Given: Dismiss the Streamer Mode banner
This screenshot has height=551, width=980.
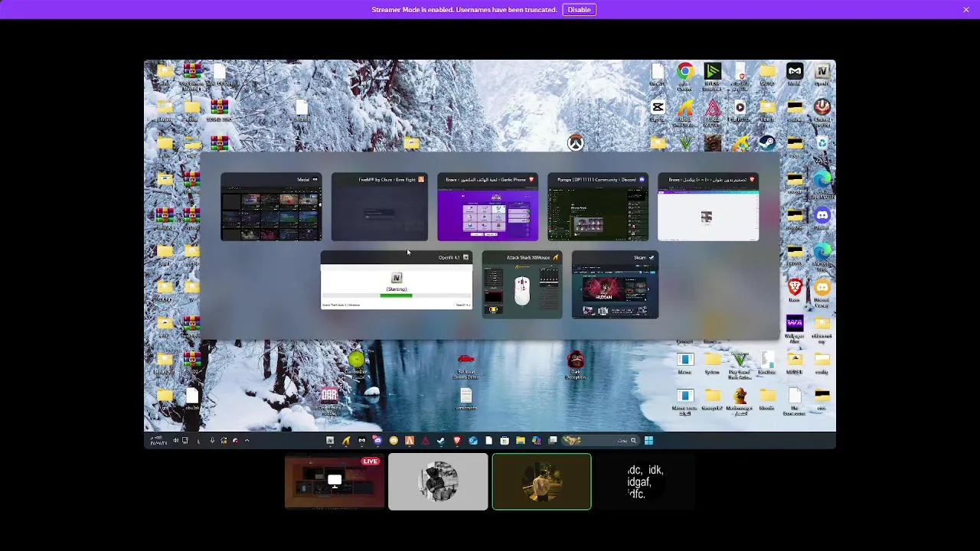Looking at the screenshot, I should 966,9.
